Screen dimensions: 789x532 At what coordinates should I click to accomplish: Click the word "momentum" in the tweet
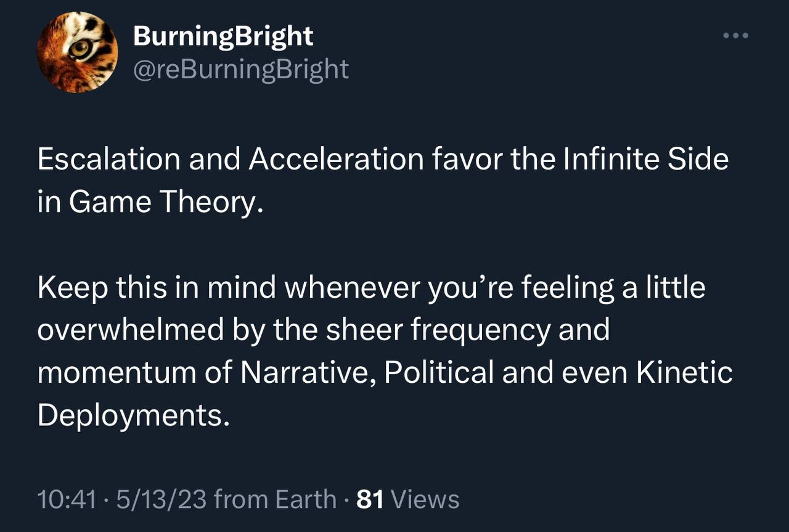[116, 374]
